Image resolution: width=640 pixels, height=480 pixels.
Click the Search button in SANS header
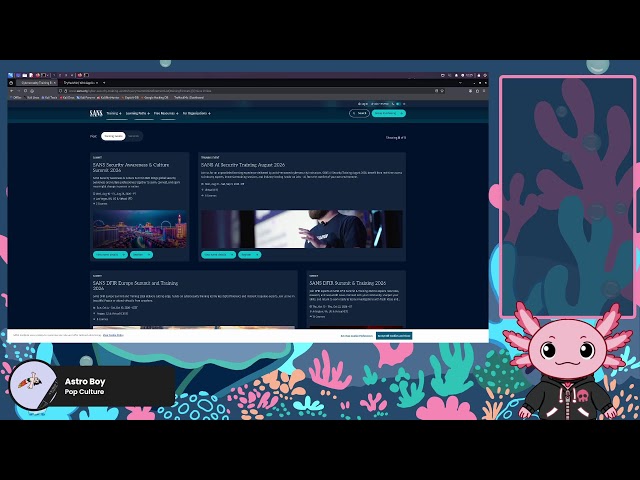coord(359,113)
